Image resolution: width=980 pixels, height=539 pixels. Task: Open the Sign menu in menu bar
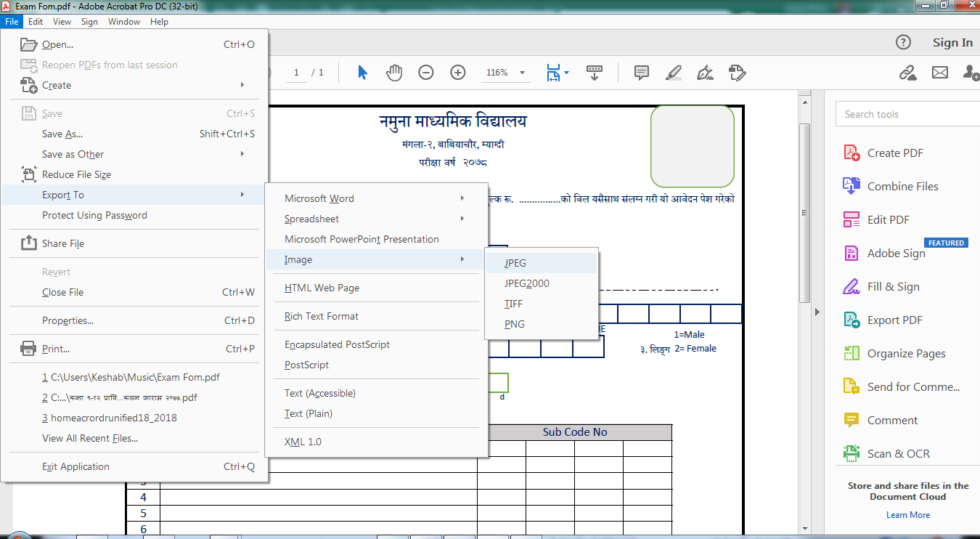coord(89,22)
